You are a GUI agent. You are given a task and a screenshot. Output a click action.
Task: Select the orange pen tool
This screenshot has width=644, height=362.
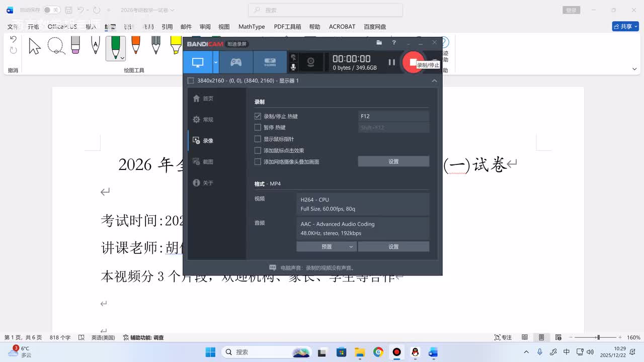(x=136, y=45)
